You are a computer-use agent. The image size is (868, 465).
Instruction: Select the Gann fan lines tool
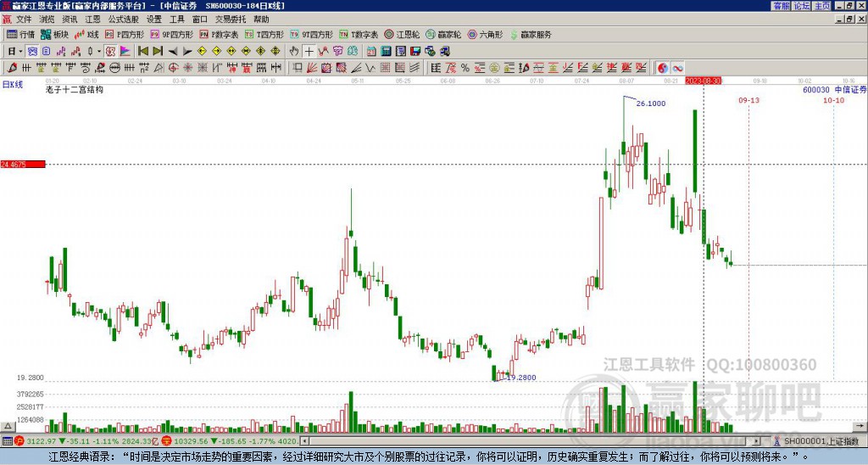click(x=312, y=68)
